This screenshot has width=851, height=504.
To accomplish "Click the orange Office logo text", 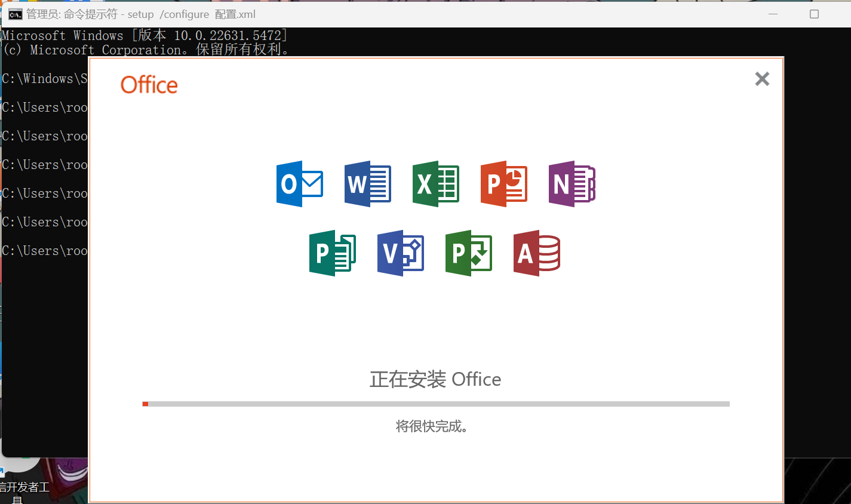I will pyautogui.click(x=149, y=85).
